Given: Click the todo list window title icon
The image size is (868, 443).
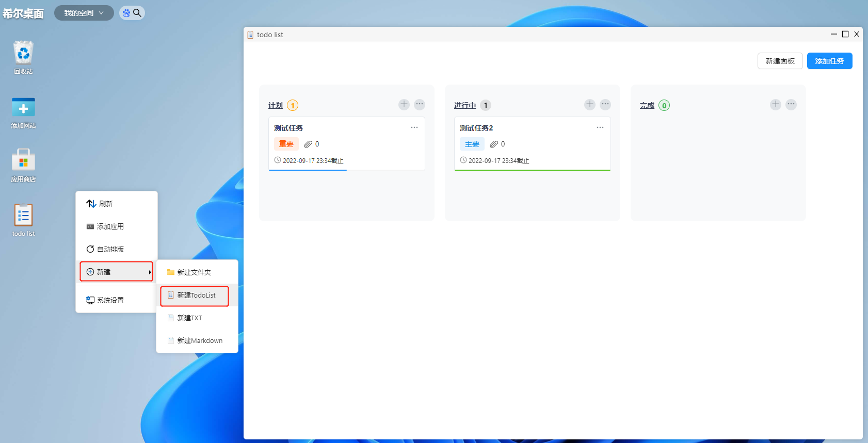Looking at the screenshot, I should [250, 35].
